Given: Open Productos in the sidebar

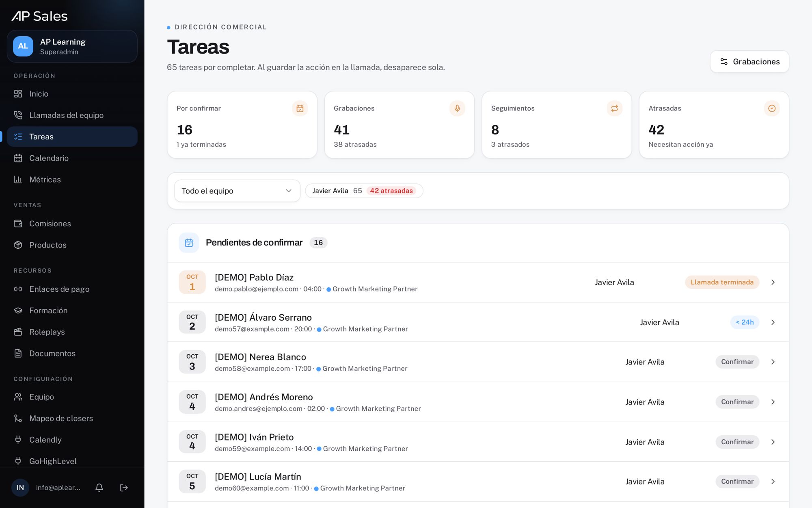Looking at the screenshot, I should (72, 245).
